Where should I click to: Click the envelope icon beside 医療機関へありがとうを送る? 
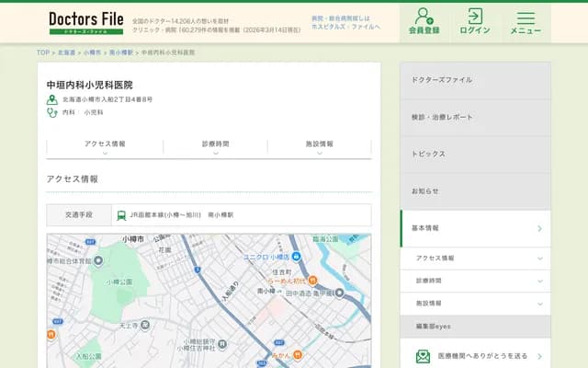(423, 356)
